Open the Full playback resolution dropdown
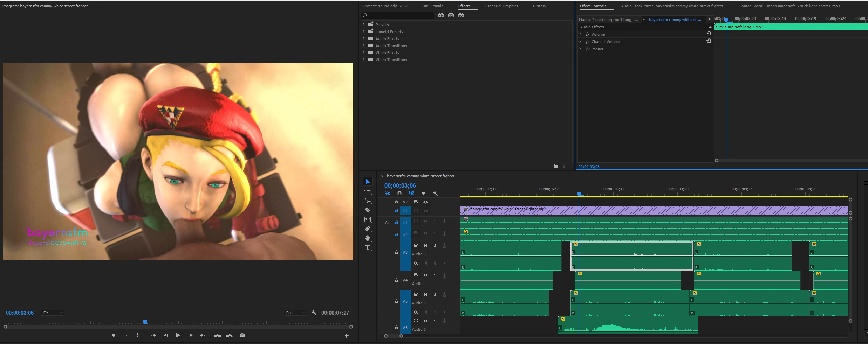 [295, 313]
